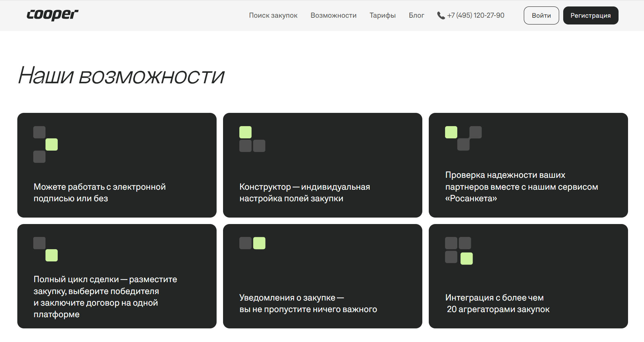This screenshot has height=342, width=644.
Task: Open the Поиск закупок page
Action: [x=273, y=15]
